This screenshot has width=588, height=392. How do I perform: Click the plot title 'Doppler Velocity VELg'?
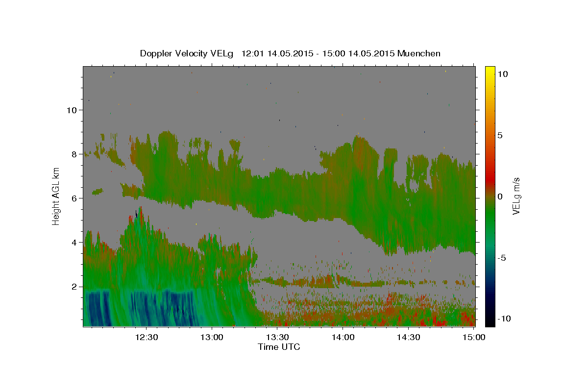(188, 53)
